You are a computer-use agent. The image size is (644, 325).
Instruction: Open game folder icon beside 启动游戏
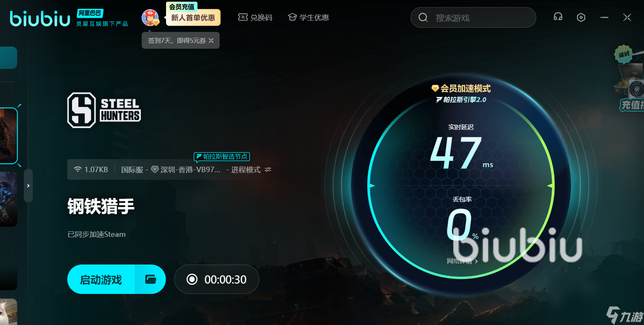point(151,279)
